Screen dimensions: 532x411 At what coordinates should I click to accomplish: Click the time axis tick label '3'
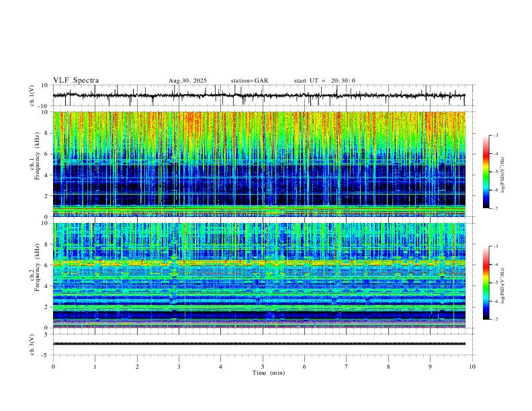[x=179, y=367]
